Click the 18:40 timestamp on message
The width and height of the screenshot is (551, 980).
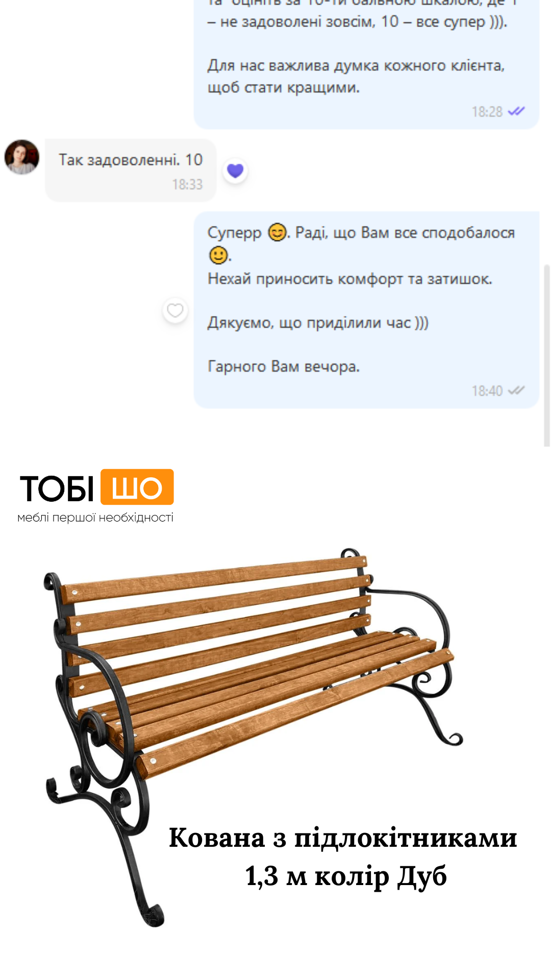click(x=487, y=391)
